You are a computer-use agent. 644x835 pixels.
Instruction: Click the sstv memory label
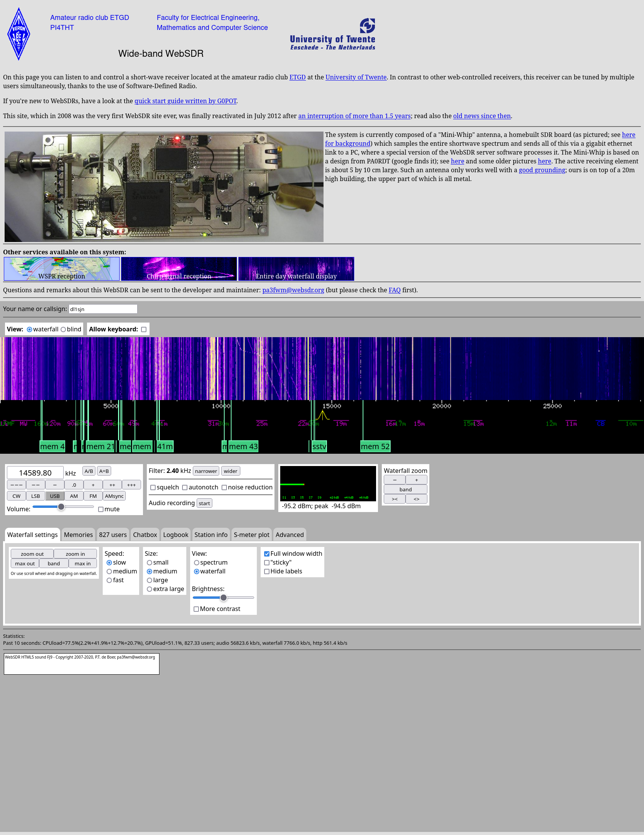[319, 446]
